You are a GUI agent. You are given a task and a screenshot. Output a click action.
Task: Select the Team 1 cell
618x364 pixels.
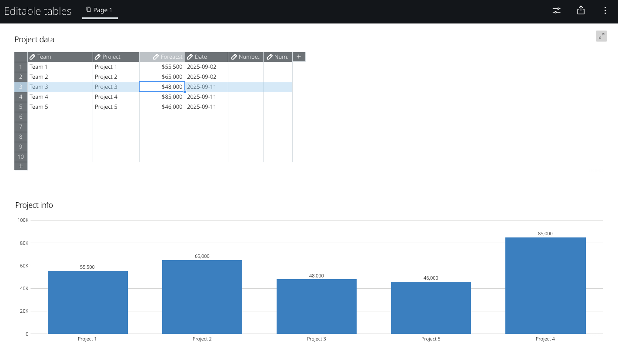(60, 67)
